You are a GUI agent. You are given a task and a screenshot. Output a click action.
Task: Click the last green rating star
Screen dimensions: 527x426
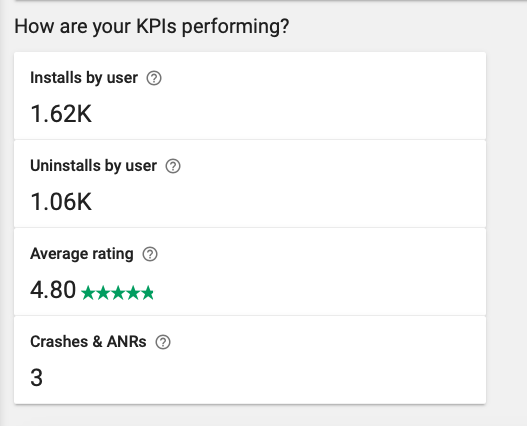148,293
